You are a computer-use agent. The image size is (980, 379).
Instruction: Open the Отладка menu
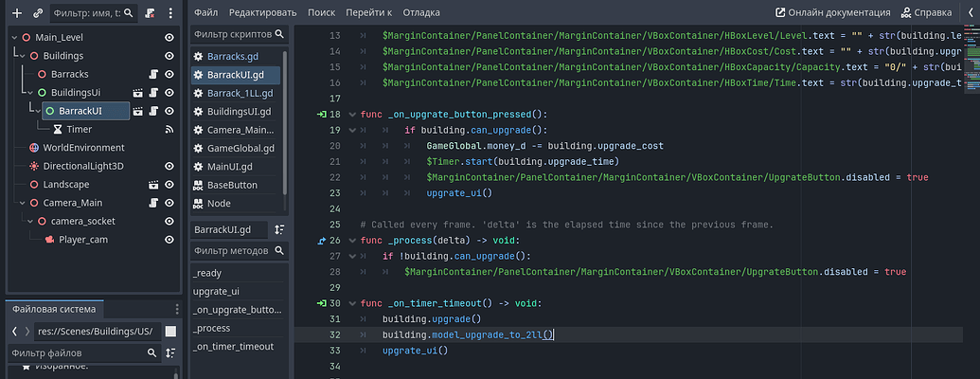pos(421,12)
